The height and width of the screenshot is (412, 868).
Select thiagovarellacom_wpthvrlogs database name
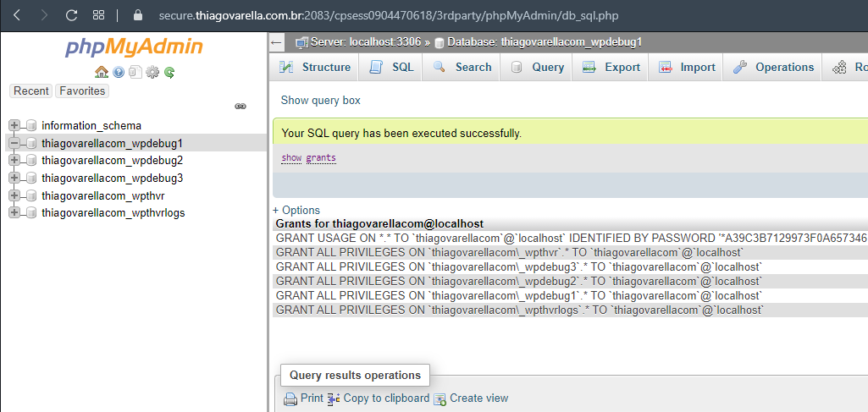click(x=113, y=212)
